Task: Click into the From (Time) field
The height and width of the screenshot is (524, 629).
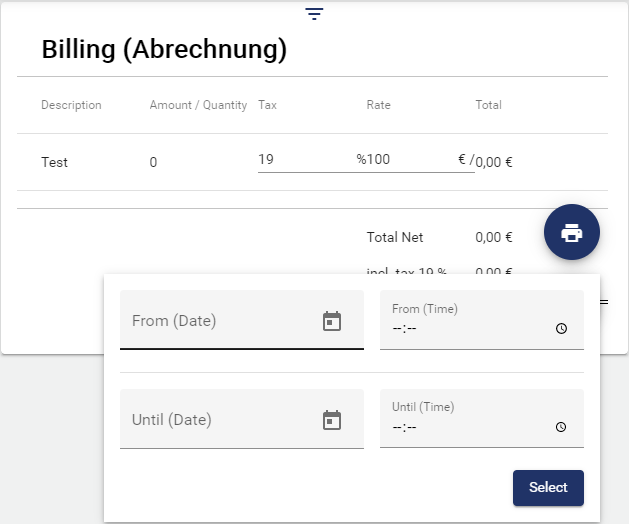Action: coord(470,327)
